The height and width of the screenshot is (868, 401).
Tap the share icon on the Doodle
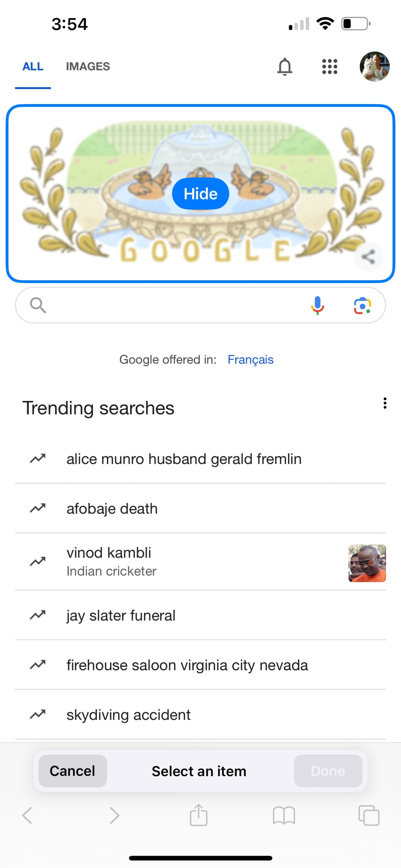pyautogui.click(x=368, y=257)
